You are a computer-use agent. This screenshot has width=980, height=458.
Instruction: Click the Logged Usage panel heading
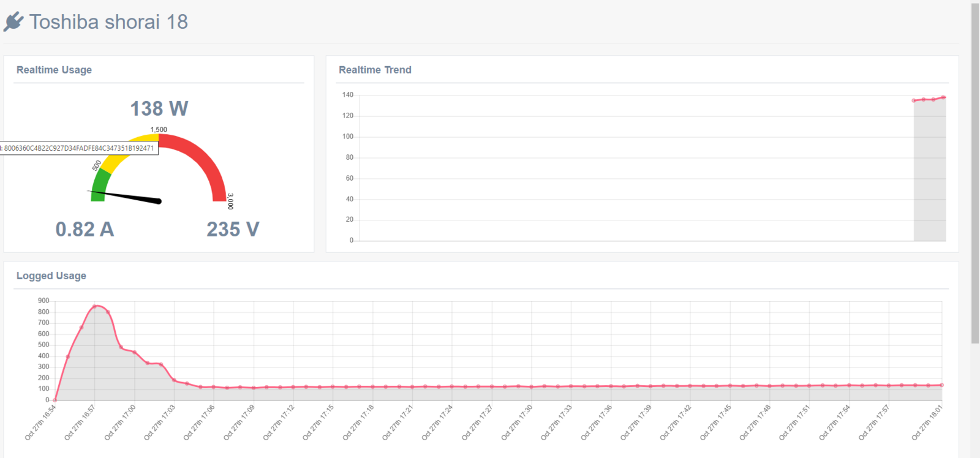51,276
